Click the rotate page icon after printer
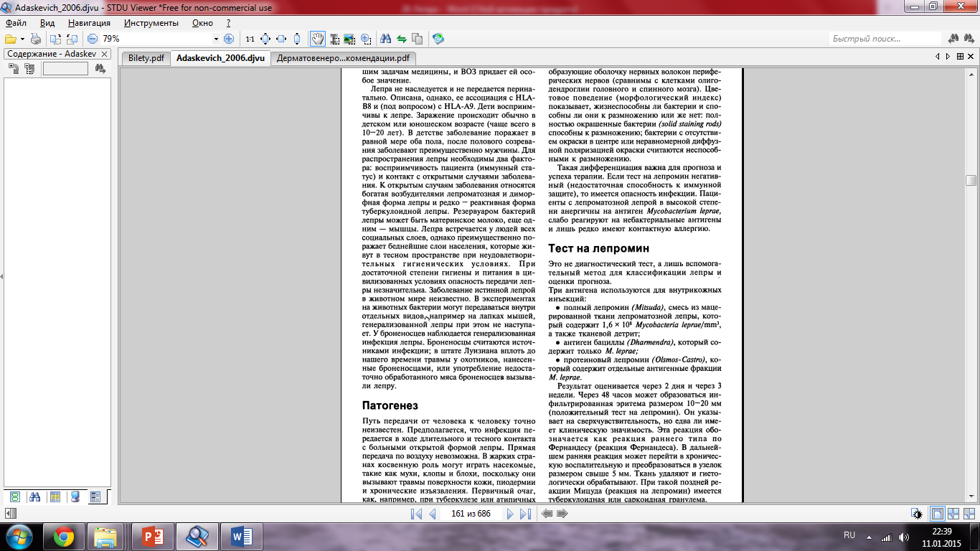Screen dimensions: 980x551 (x=55, y=39)
